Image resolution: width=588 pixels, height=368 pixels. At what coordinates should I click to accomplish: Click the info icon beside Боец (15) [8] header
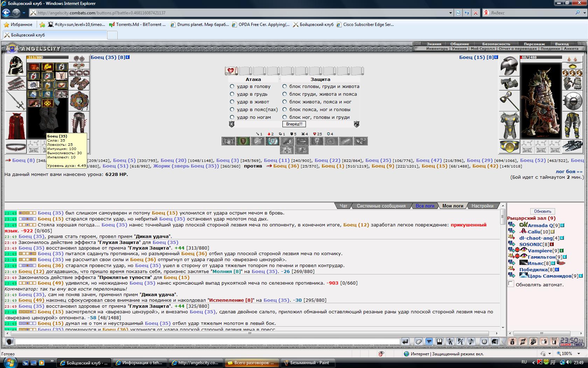496,57
